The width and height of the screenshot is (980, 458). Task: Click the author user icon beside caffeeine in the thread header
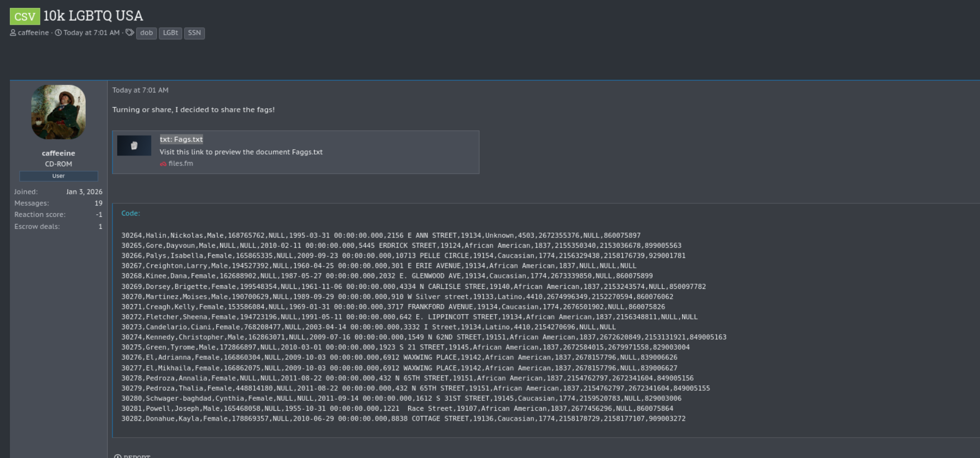(x=13, y=33)
